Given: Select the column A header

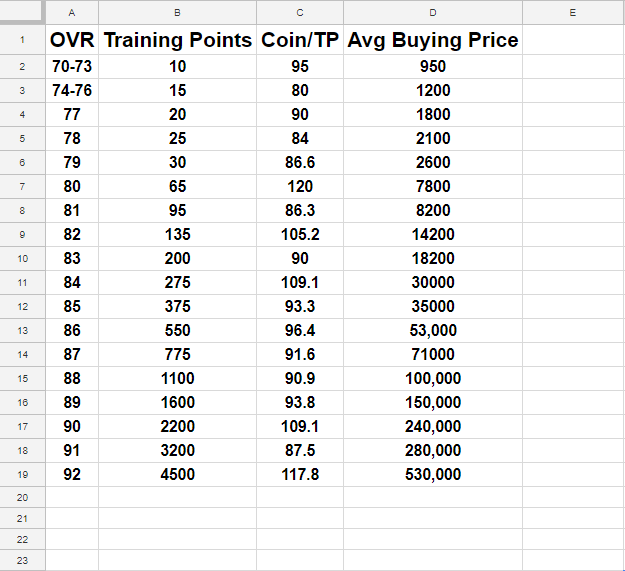Looking at the screenshot, I should click(72, 12).
